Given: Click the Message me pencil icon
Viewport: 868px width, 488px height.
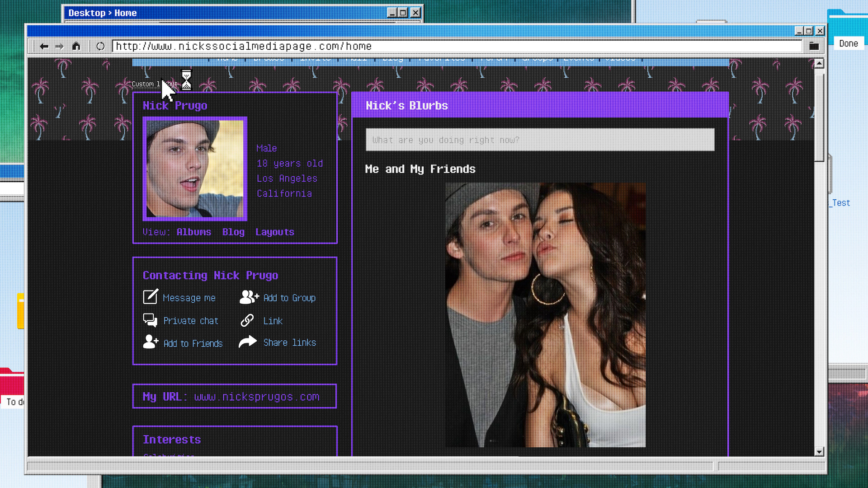Looking at the screenshot, I should click(151, 296).
